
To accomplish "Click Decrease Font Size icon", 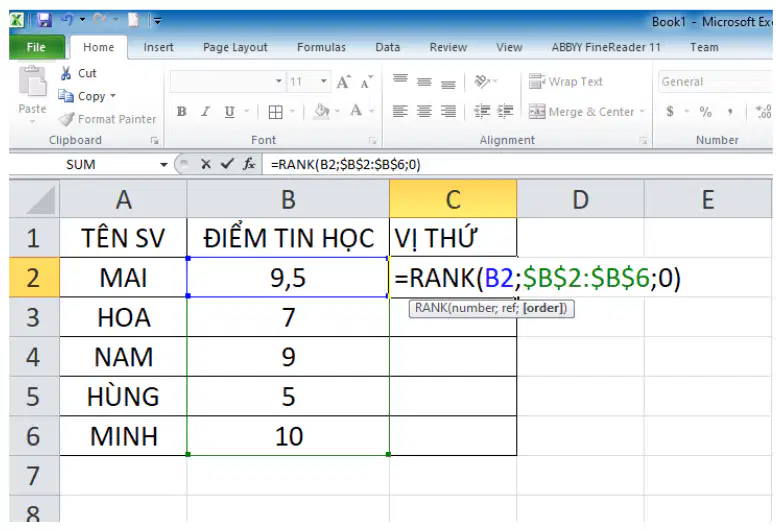I will [366, 82].
